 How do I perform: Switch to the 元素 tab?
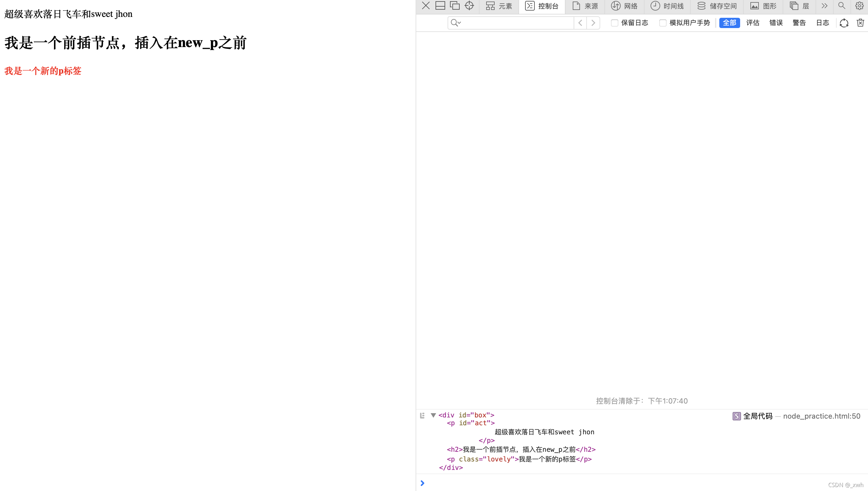[499, 6]
